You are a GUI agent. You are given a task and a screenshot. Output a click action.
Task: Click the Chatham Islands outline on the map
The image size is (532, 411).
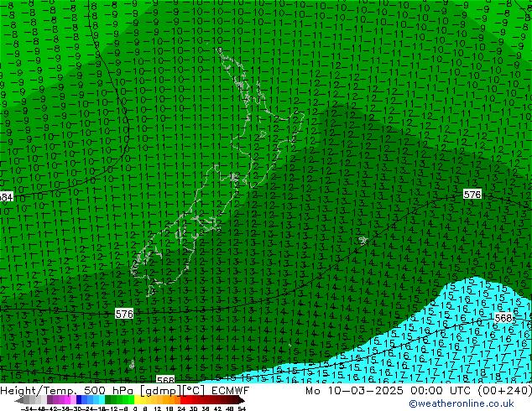point(363,241)
